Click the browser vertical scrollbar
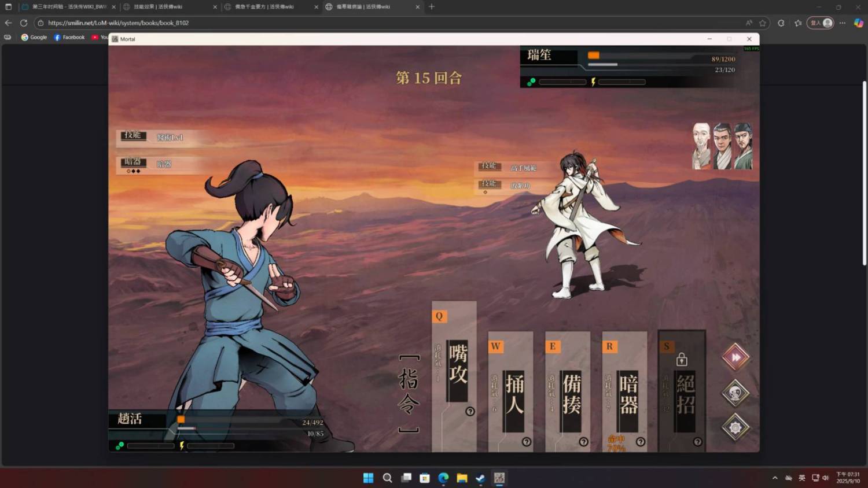This screenshot has height=488, width=868. [x=864, y=173]
